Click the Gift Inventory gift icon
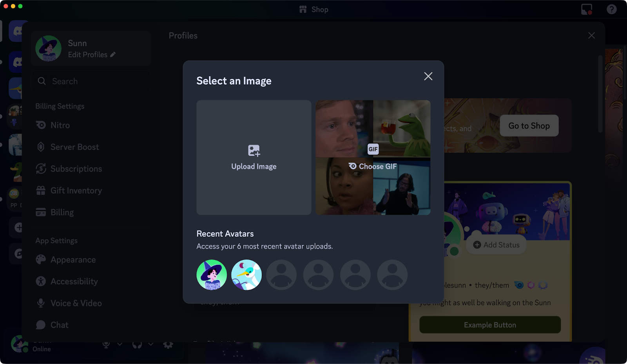This screenshot has height=364, width=627. click(x=41, y=190)
